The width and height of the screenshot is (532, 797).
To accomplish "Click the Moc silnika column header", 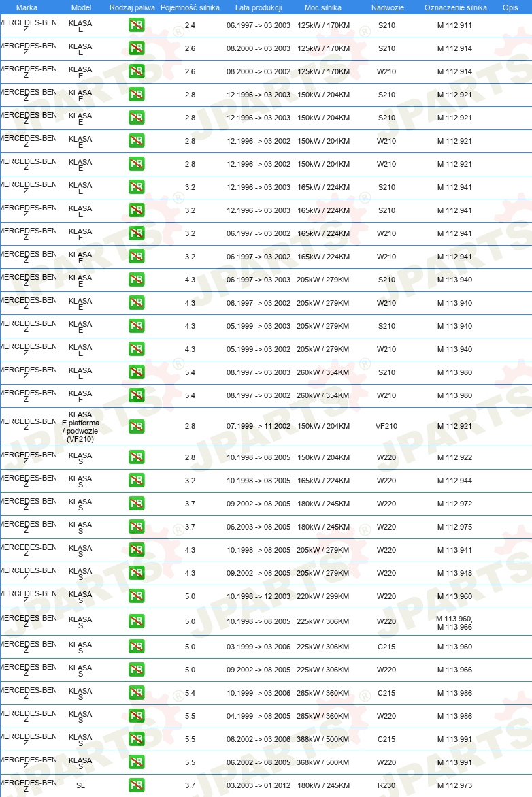I will (323, 7).
